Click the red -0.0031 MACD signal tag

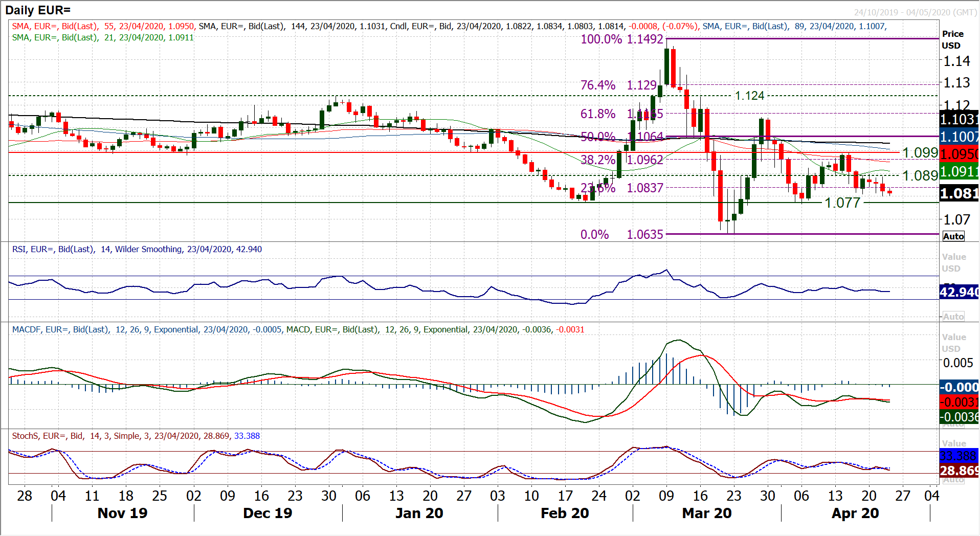(x=959, y=402)
